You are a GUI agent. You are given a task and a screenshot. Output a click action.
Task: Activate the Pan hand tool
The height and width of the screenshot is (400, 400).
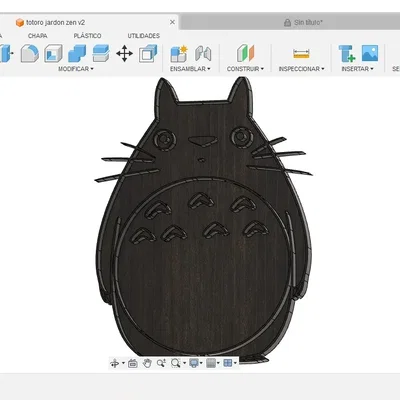(147, 363)
